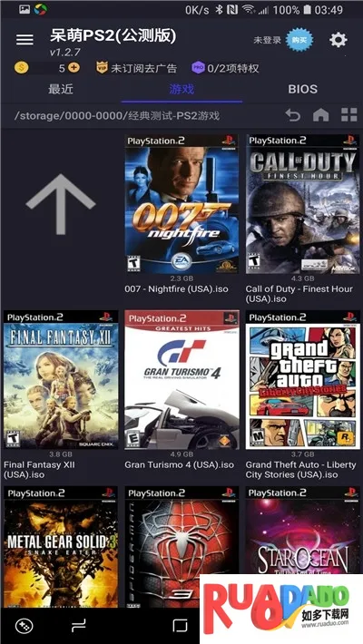Open Final Fantasy XII cover
Screen dimensions: 363x644
(x=61, y=380)
